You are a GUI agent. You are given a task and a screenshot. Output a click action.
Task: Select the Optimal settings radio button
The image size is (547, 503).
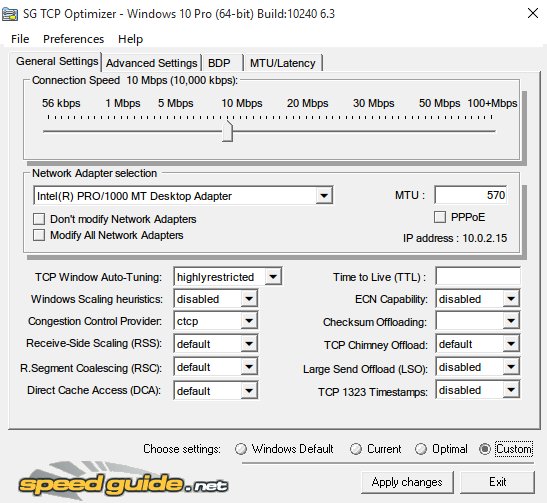coord(421,449)
